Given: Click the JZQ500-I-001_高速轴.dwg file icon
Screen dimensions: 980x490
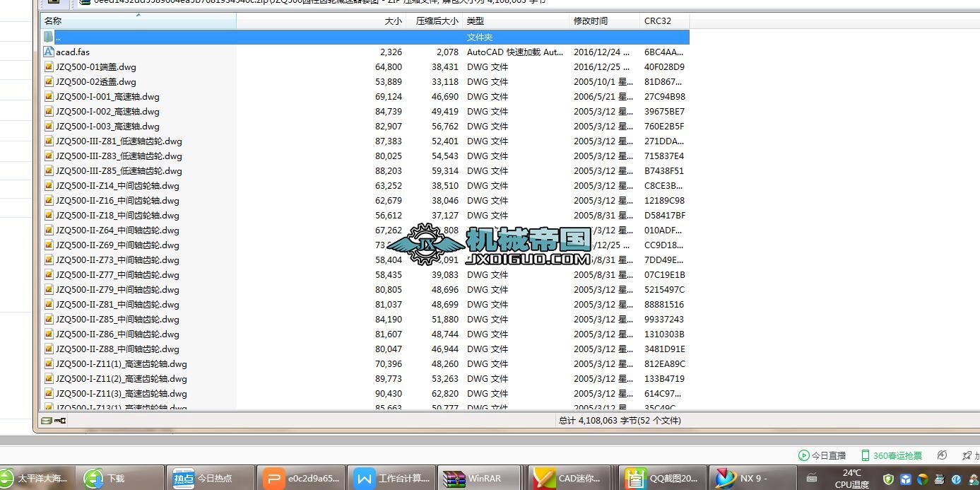Looking at the screenshot, I should [49, 96].
